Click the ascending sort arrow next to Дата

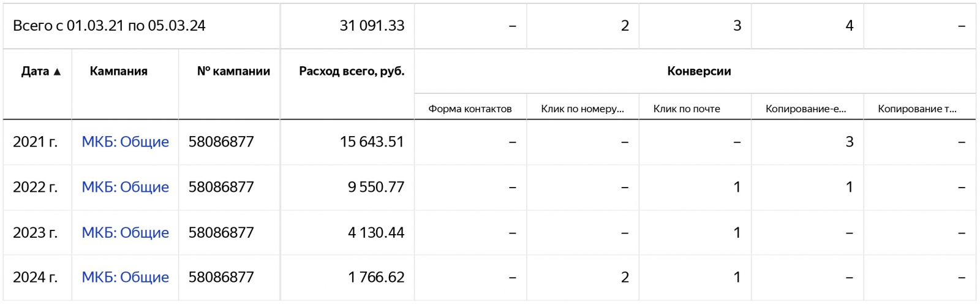point(58,72)
